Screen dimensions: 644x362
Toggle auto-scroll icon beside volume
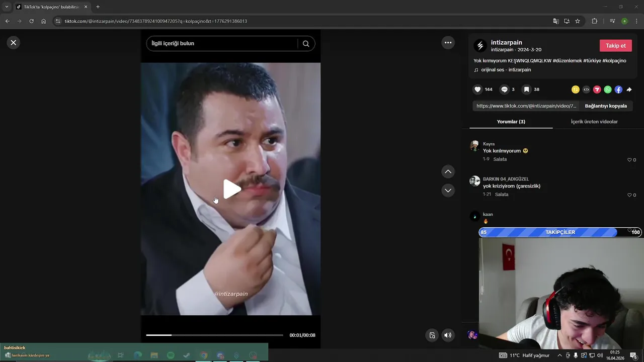point(432,335)
